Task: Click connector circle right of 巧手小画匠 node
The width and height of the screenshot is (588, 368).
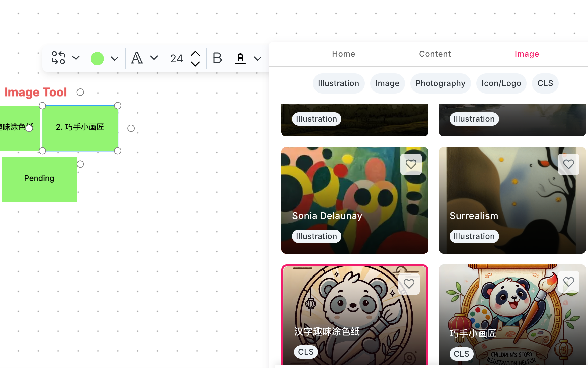Action: click(131, 128)
